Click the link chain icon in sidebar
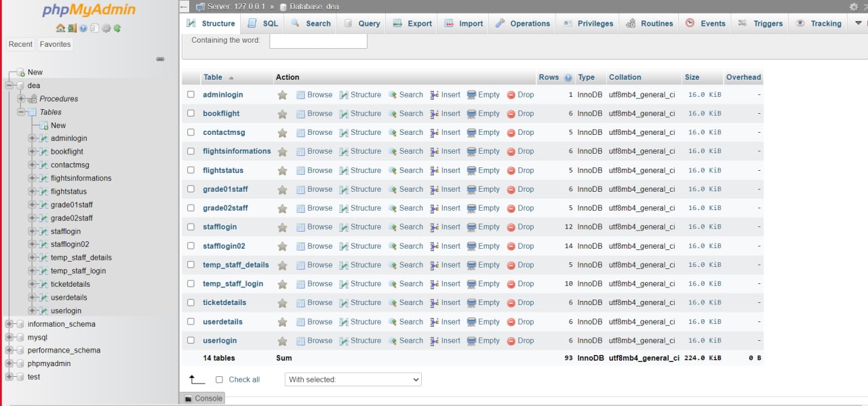Screen dimensions: 868x406 click(161, 59)
